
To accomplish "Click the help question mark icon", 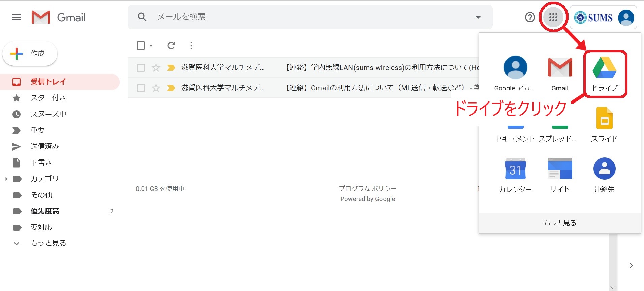I will (530, 17).
